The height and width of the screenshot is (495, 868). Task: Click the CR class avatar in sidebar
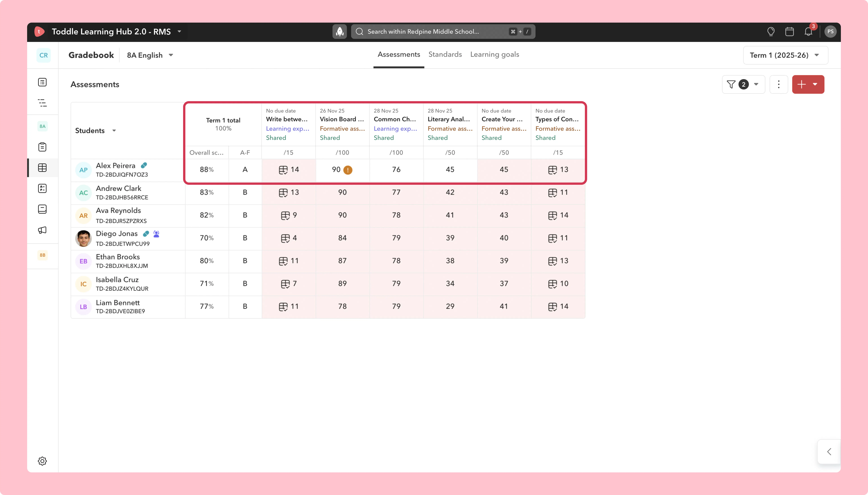point(44,55)
